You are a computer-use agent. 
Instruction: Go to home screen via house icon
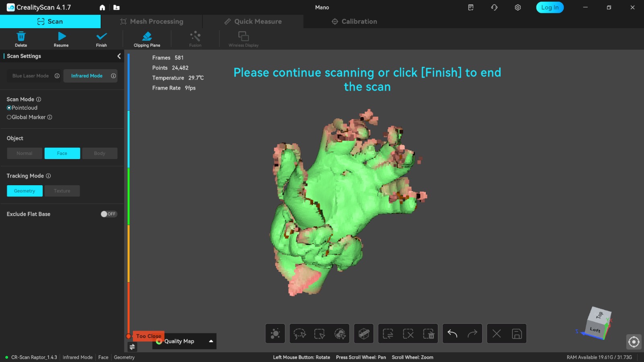(x=102, y=8)
